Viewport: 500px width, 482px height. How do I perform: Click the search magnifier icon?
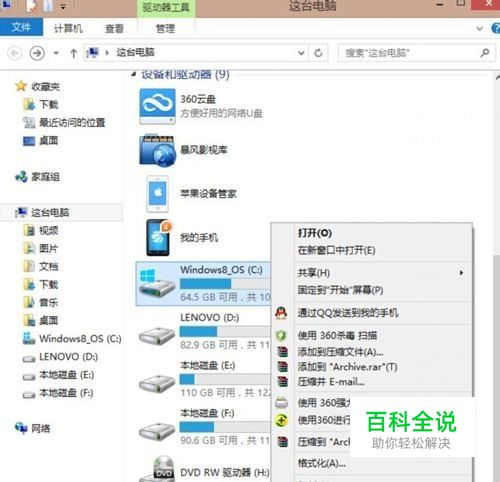point(485,53)
